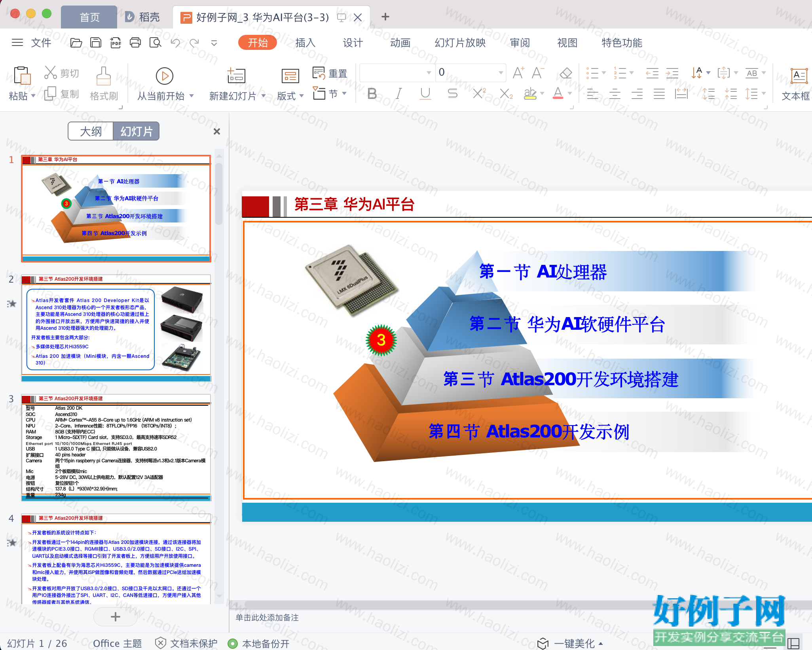Open the numbered list dropdown arrow

pyautogui.click(x=632, y=73)
